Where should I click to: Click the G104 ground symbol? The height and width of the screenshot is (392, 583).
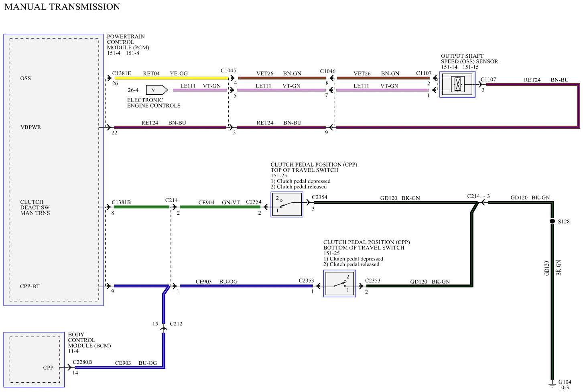click(x=552, y=384)
